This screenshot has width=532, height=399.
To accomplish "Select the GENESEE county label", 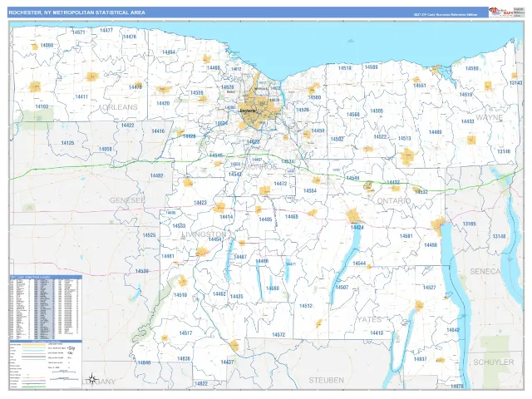I will [127, 200].
